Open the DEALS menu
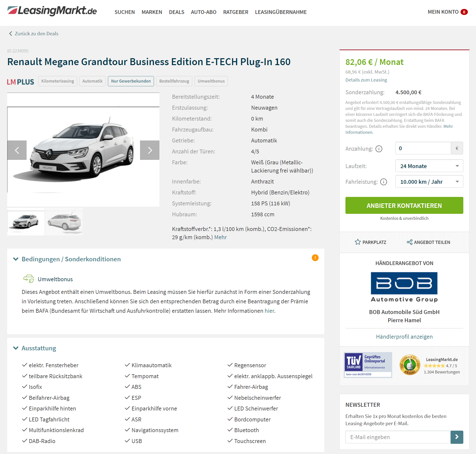Viewport: 476px width, 454px height. pos(177,12)
